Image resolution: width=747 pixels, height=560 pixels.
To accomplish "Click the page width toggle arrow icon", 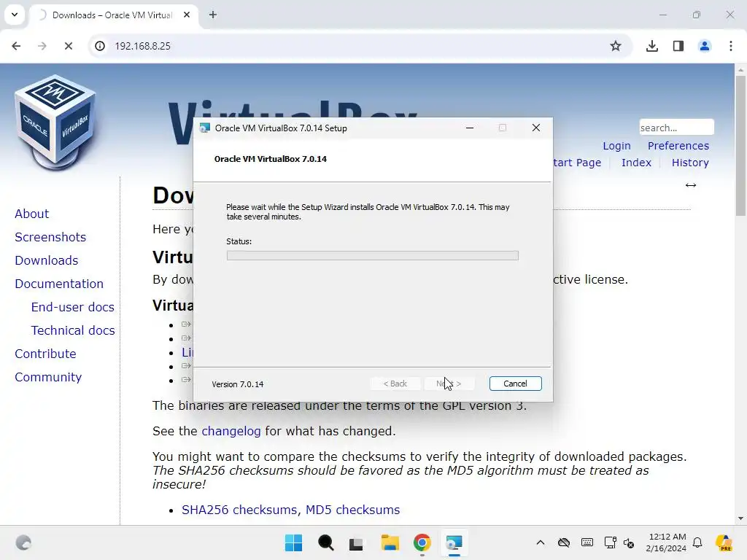I will click(x=691, y=185).
